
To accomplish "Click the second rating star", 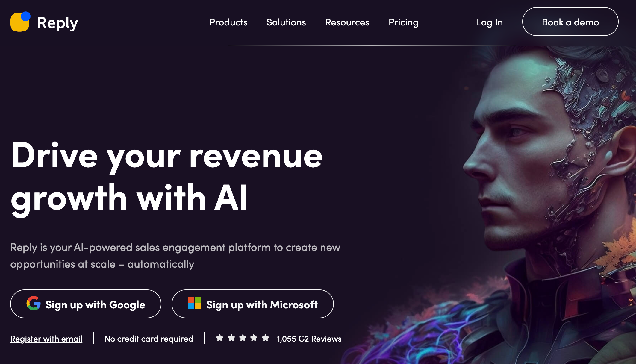I will (231, 338).
